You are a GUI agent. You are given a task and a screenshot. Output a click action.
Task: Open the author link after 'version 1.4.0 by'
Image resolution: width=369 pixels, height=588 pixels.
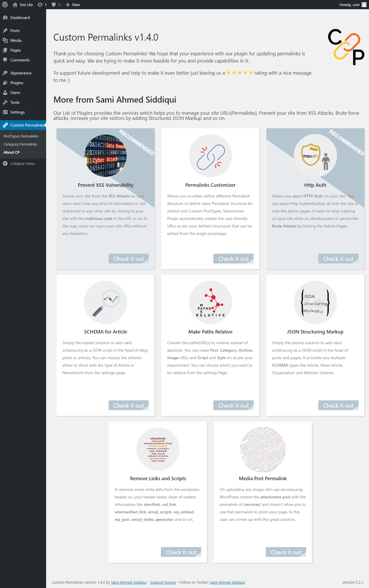coord(129,582)
